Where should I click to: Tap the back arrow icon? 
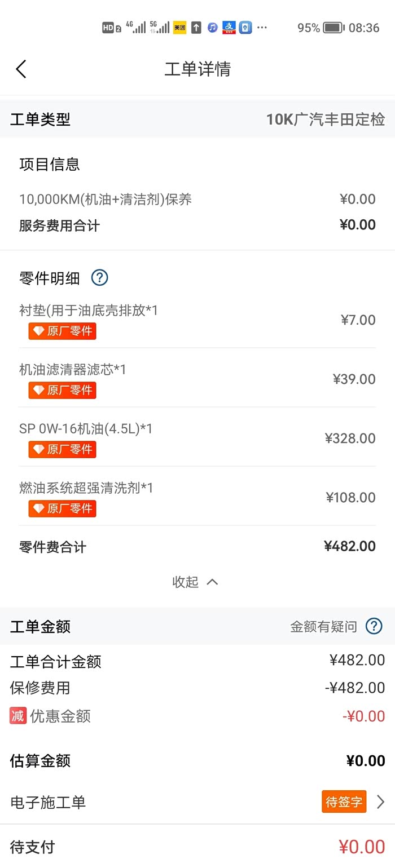[21, 69]
